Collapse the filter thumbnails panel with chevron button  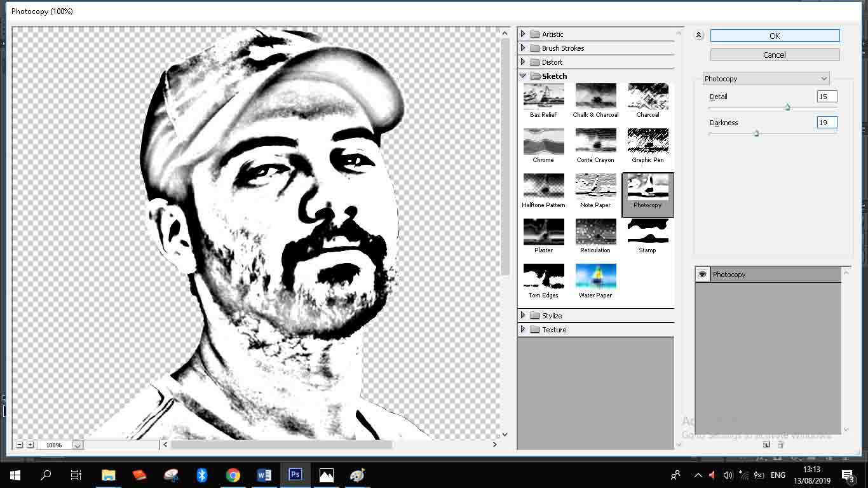point(699,36)
